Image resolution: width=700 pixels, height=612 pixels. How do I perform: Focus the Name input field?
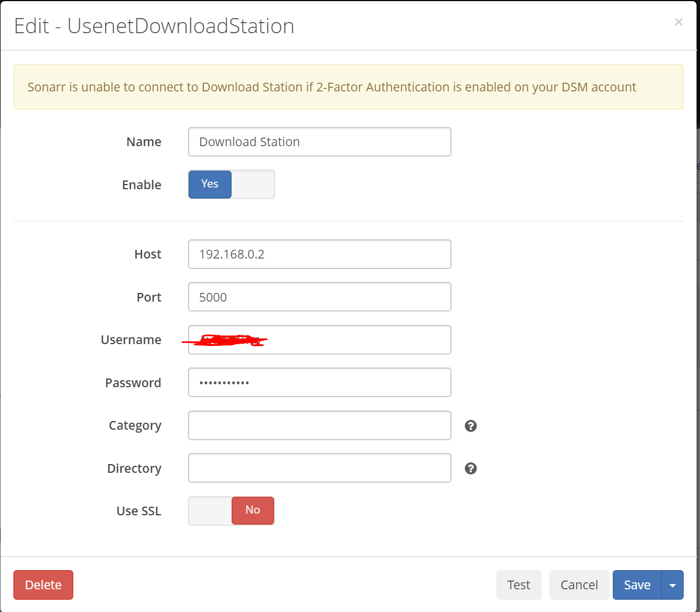[319, 141]
